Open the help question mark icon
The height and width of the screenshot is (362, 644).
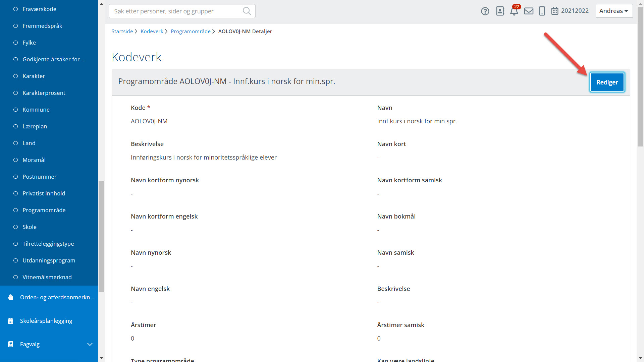pos(485,11)
